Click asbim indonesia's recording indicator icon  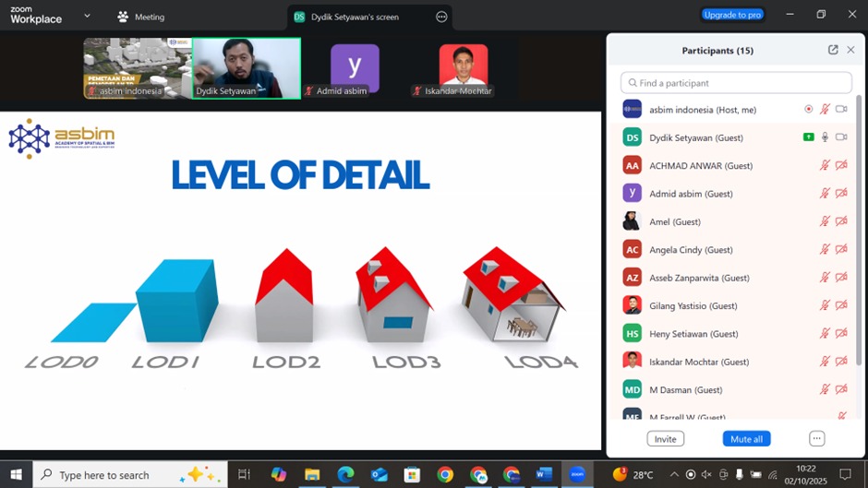click(x=809, y=109)
